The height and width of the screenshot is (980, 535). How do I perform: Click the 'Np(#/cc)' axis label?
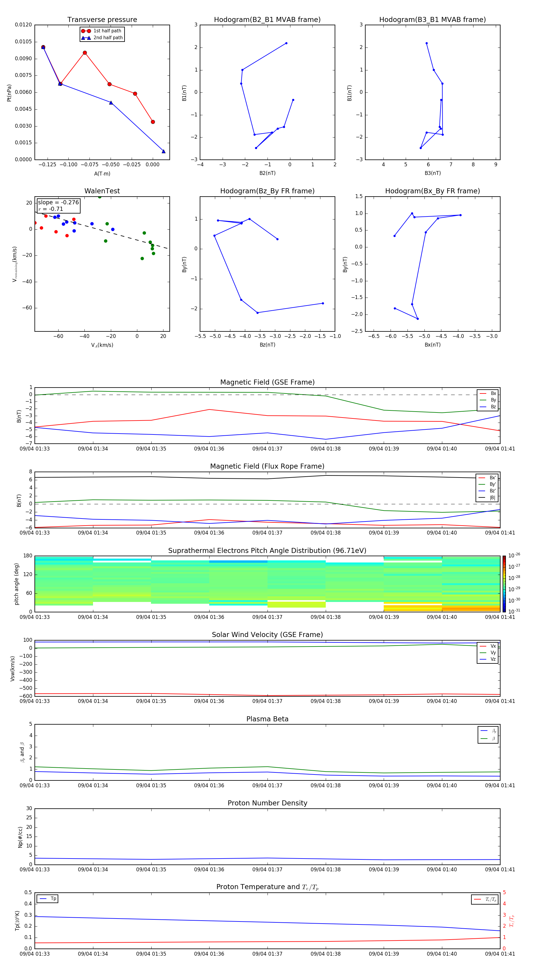[x=20, y=837]
